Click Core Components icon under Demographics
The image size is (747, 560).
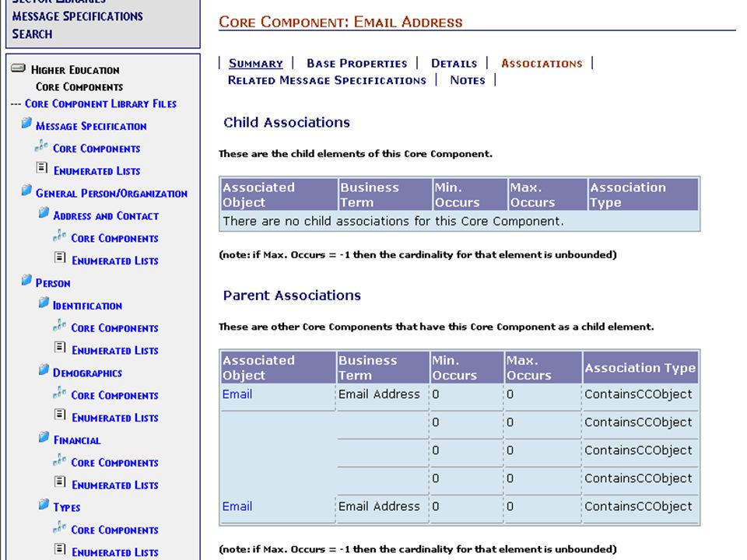(60, 392)
